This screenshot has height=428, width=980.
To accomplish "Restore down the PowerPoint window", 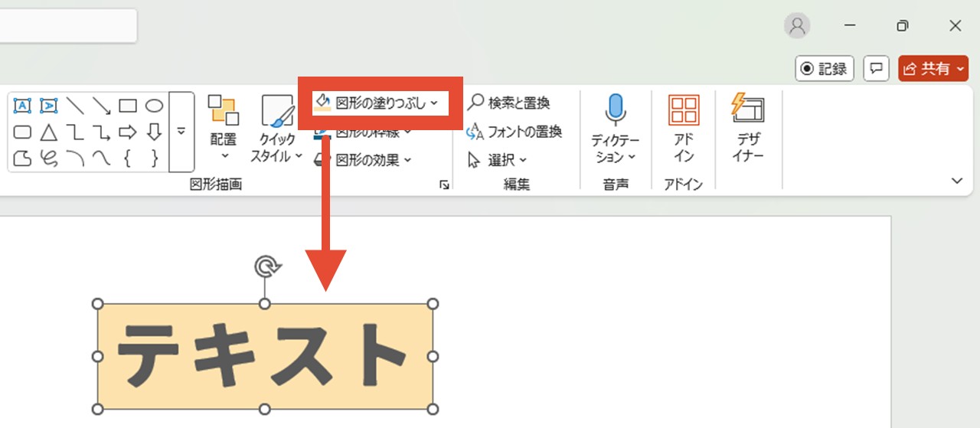I will (x=903, y=26).
